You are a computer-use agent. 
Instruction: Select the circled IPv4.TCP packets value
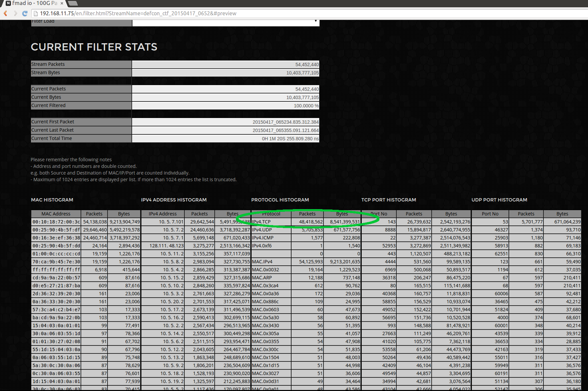tap(307, 221)
